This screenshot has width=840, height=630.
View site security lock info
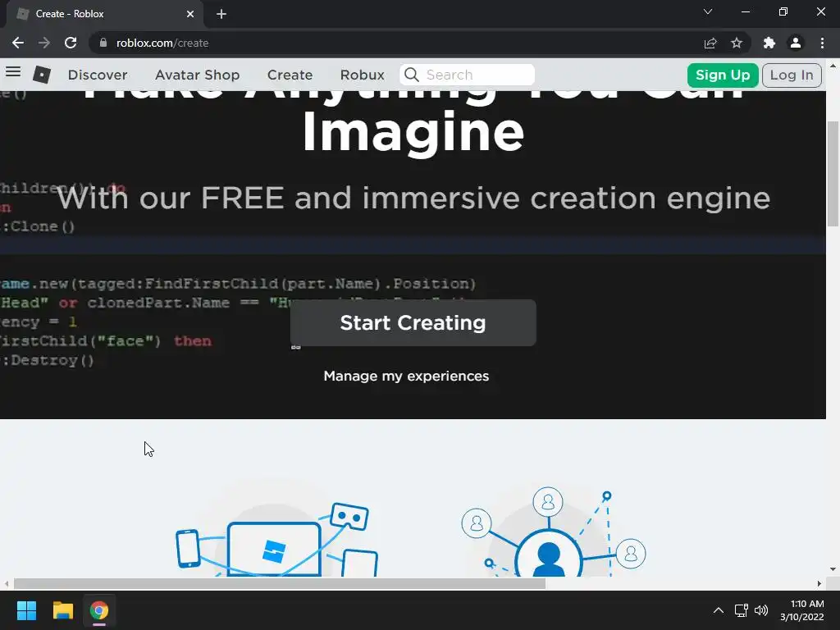[103, 43]
